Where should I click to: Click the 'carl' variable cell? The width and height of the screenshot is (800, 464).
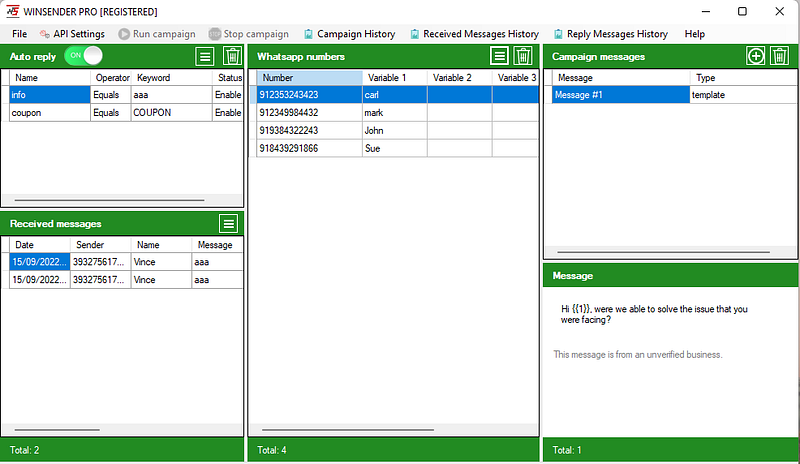tap(394, 95)
